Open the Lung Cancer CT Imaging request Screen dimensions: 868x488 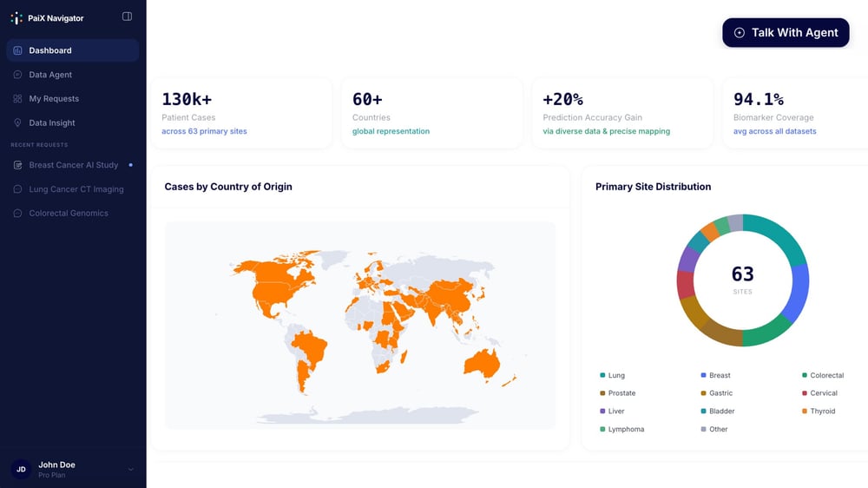click(x=76, y=189)
